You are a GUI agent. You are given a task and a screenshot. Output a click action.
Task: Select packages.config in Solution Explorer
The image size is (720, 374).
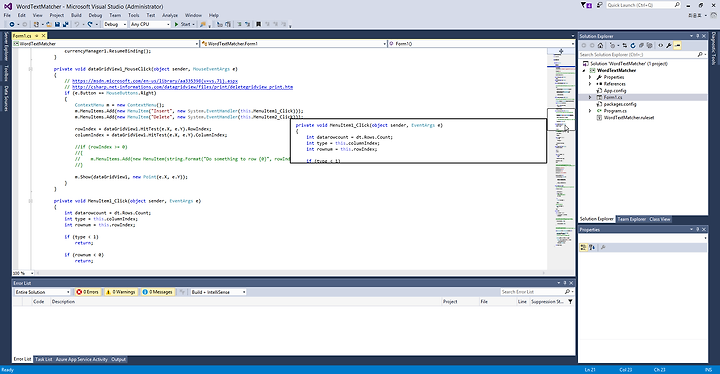click(620, 104)
